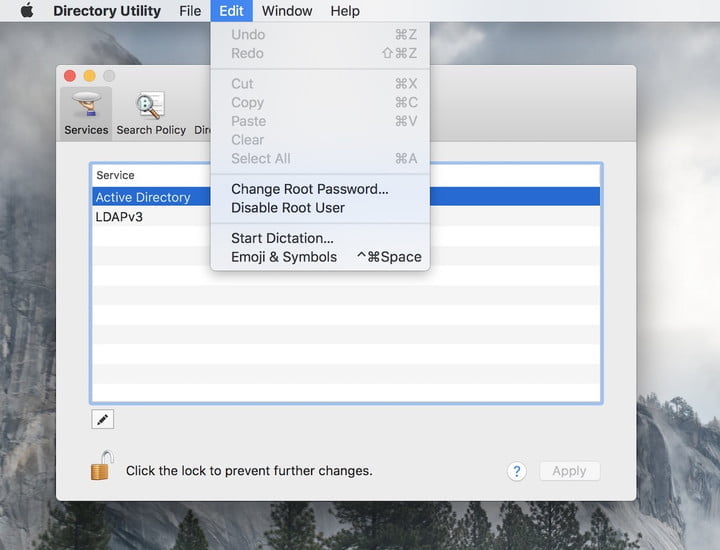Click the disabled Undo menu item
The image size is (720, 550).
[x=320, y=34]
